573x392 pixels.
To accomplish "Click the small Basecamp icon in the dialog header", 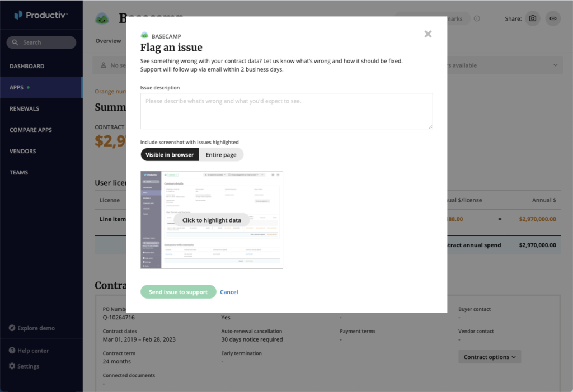I will (x=144, y=35).
